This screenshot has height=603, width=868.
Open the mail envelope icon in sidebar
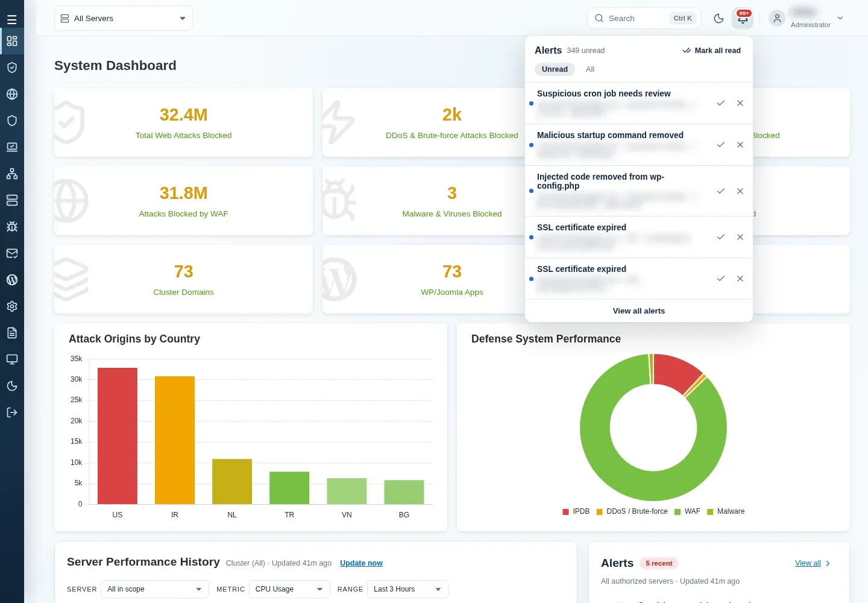(x=11, y=253)
